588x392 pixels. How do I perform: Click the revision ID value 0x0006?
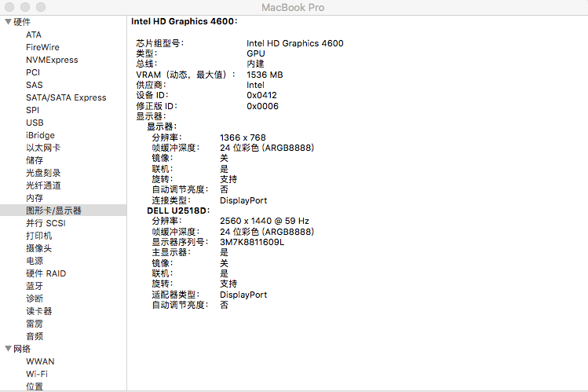[262, 106]
